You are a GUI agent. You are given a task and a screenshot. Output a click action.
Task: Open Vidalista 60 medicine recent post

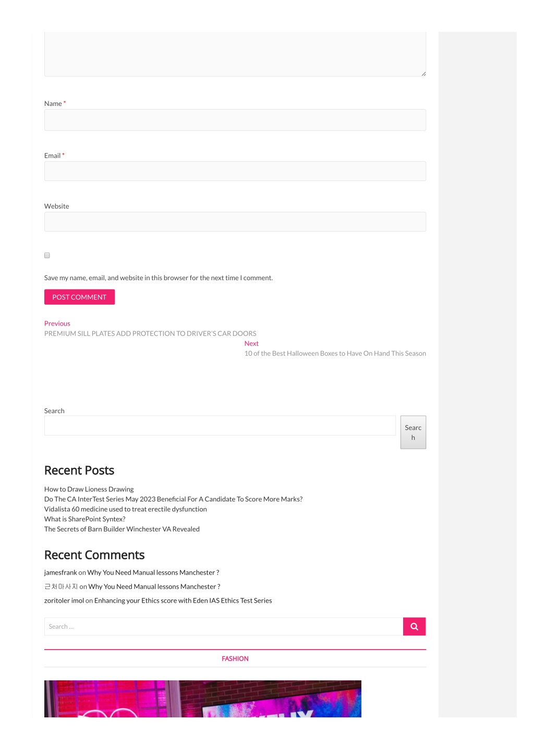126,509
